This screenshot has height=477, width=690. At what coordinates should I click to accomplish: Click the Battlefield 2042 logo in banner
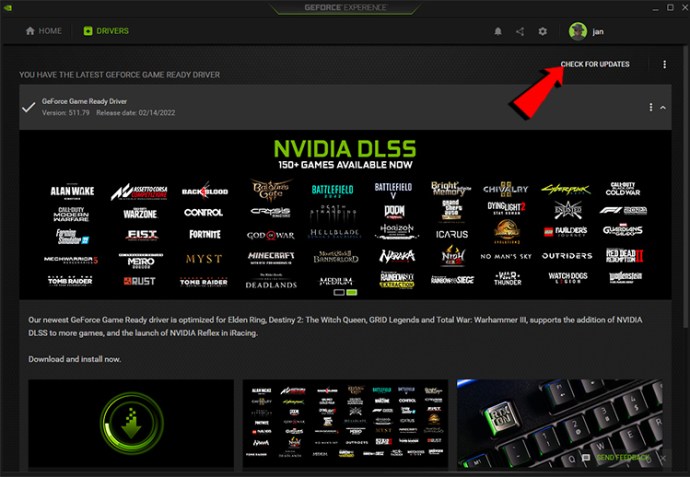point(332,191)
